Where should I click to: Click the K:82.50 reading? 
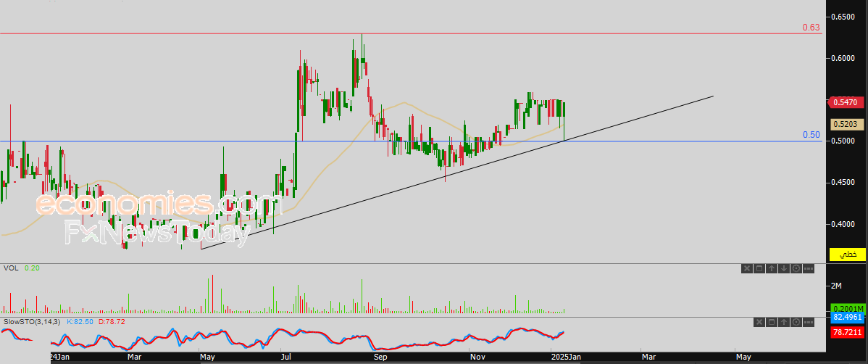[81, 321]
